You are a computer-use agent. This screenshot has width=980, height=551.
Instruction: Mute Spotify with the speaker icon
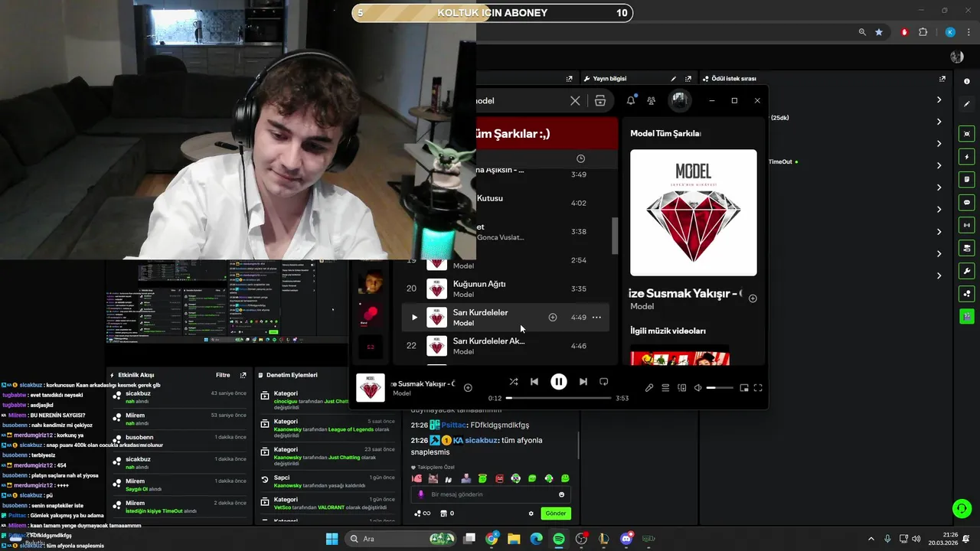click(x=697, y=388)
